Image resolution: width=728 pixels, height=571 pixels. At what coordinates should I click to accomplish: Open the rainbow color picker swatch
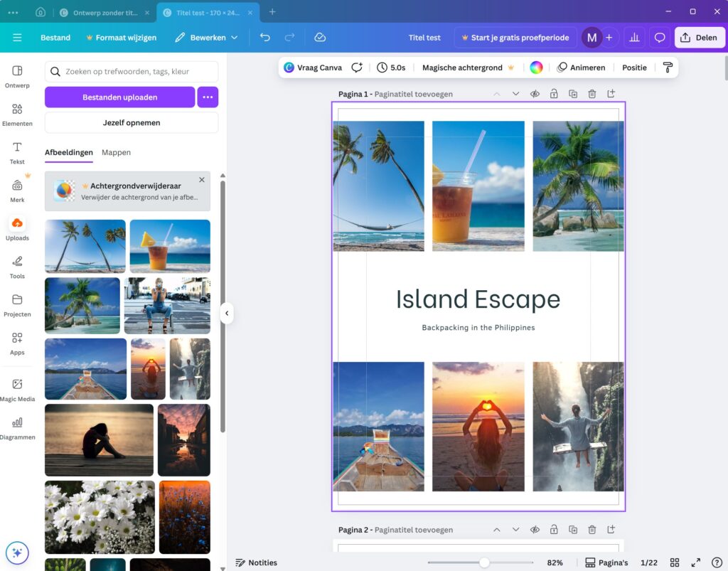click(x=536, y=68)
